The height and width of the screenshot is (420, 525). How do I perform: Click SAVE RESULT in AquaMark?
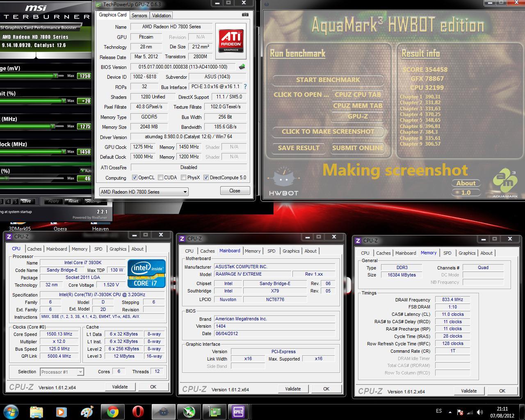[x=299, y=148]
